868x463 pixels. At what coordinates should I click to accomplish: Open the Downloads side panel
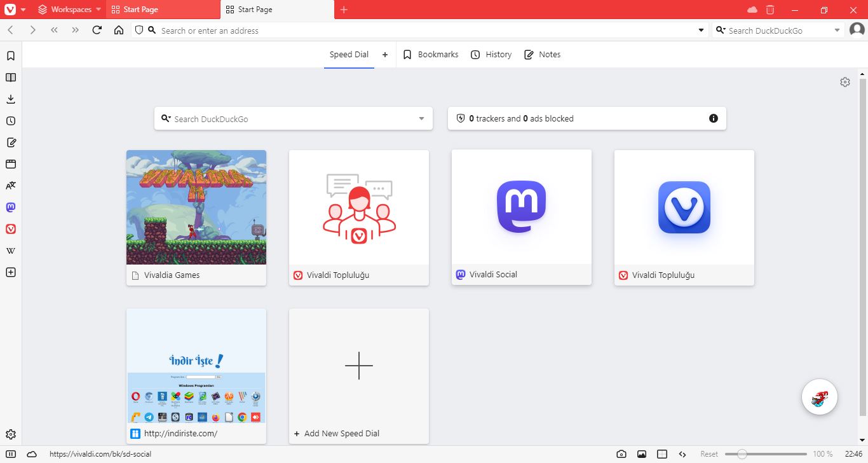pyautogui.click(x=11, y=99)
